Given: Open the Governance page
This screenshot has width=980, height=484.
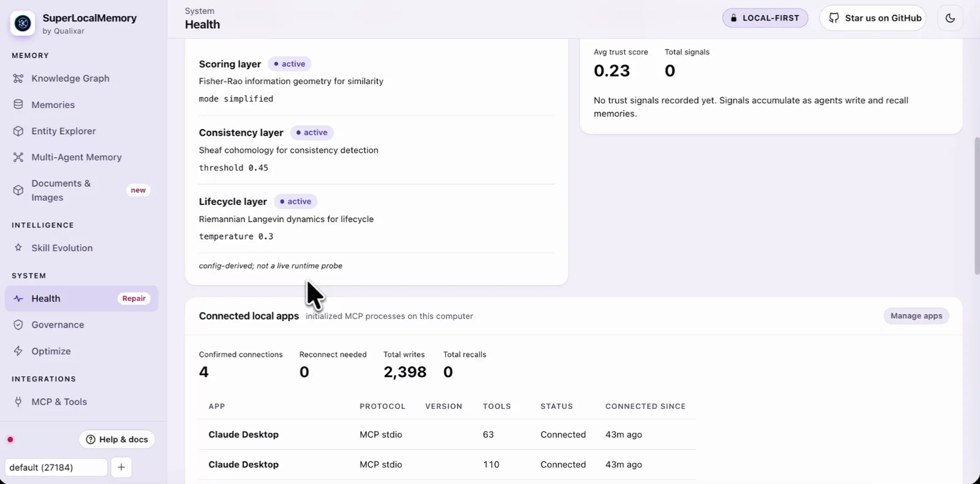Looking at the screenshot, I should tap(81, 325).
